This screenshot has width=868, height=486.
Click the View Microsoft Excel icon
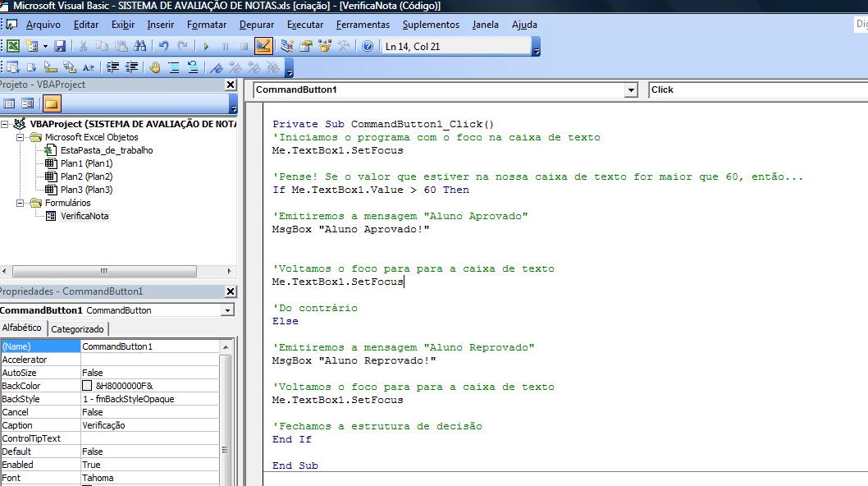[x=12, y=46]
